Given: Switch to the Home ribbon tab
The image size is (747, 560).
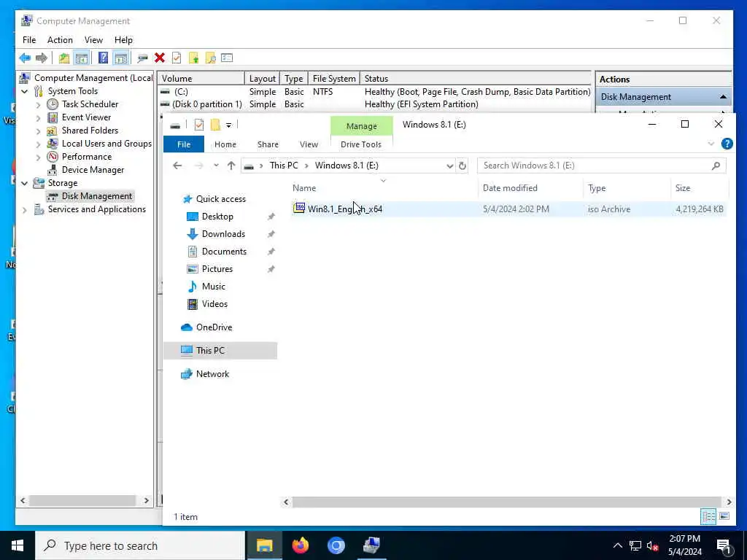Looking at the screenshot, I should [225, 144].
